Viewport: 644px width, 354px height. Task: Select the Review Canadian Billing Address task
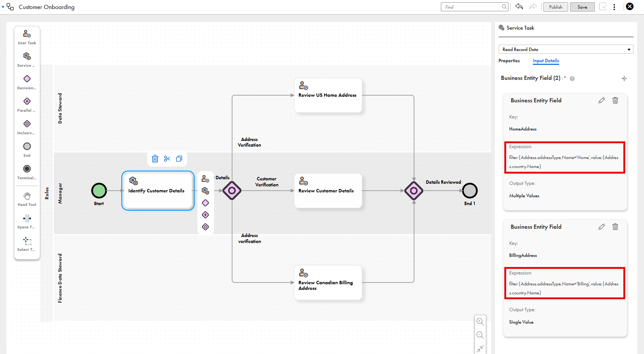click(x=328, y=282)
